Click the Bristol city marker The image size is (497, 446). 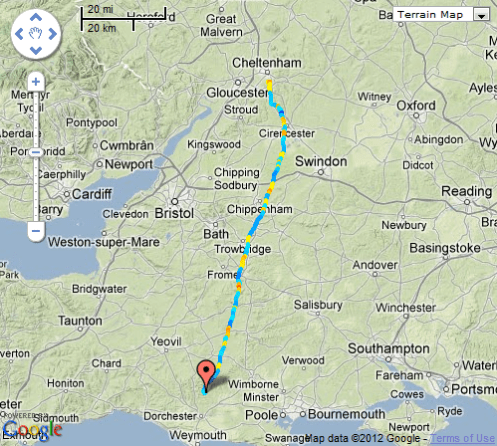coord(175,201)
